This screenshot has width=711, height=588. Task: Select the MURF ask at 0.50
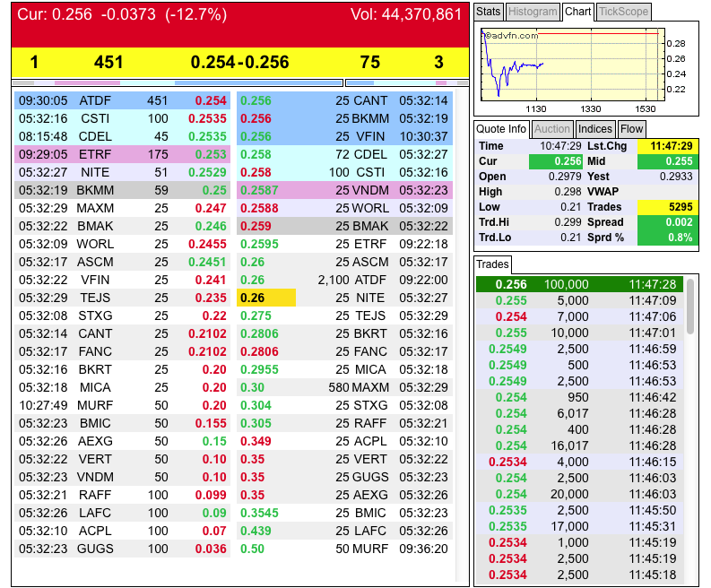[x=344, y=549]
